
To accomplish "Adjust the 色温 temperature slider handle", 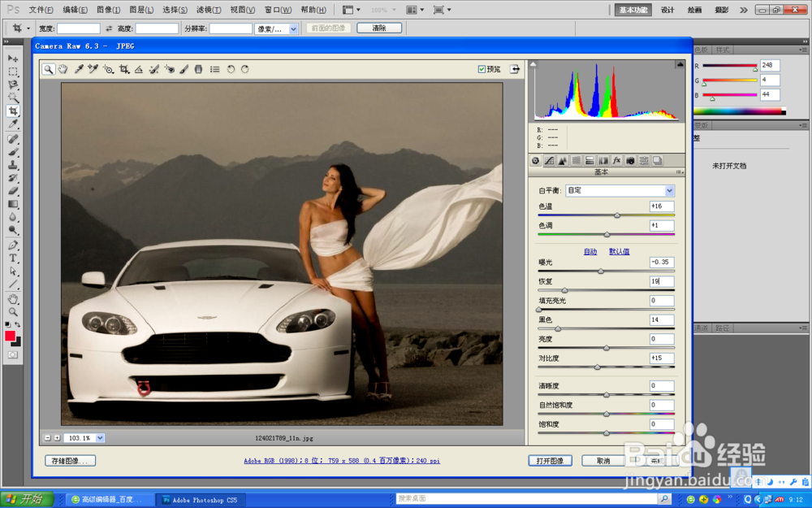I will click(617, 215).
